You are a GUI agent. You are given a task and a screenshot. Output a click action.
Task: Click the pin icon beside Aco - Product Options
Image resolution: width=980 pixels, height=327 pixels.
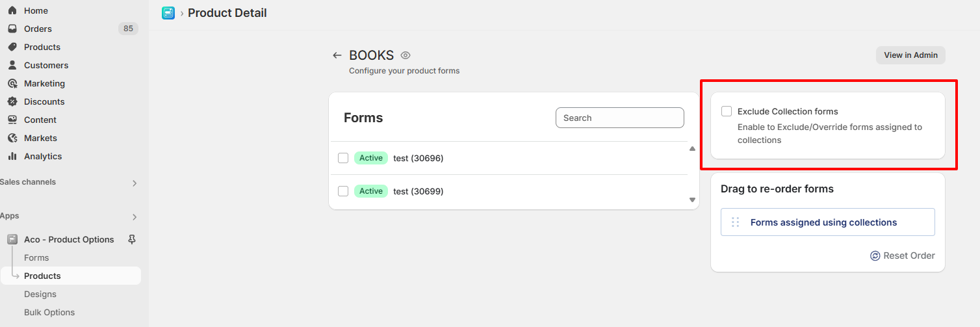[132, 239]
